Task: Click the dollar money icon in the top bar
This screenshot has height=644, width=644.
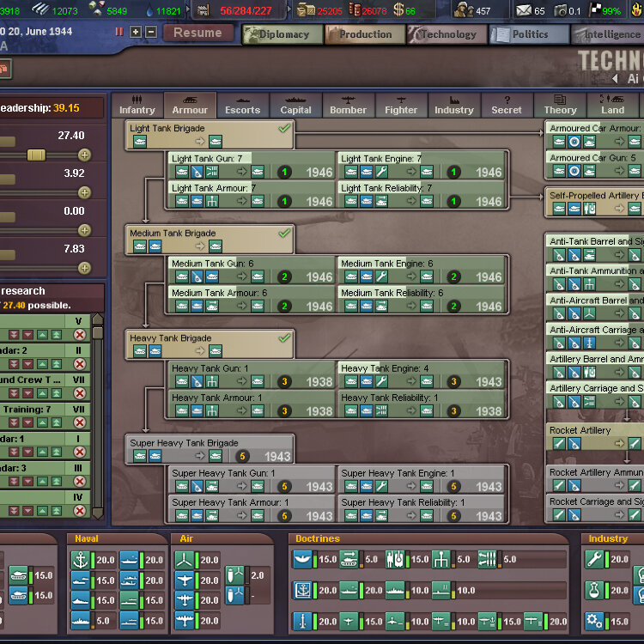Action: (x=399, y=10)
